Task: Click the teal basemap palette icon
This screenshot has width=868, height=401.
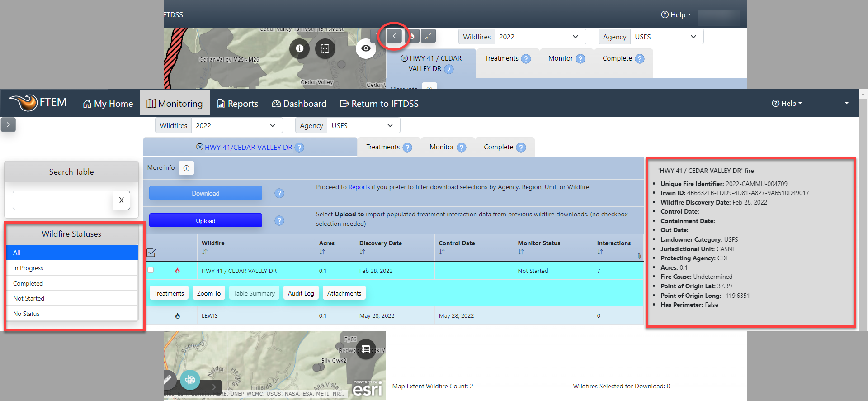Action: coord(190,380)
